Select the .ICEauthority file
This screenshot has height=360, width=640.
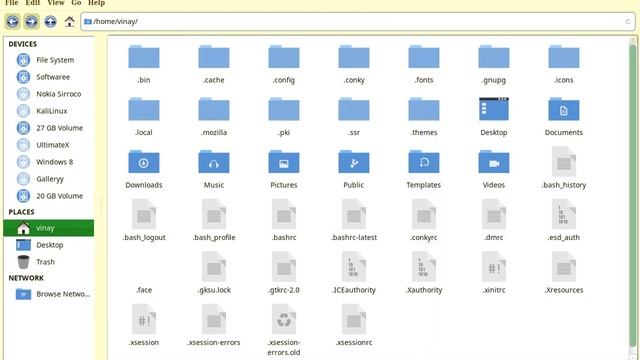click(354, 267)
